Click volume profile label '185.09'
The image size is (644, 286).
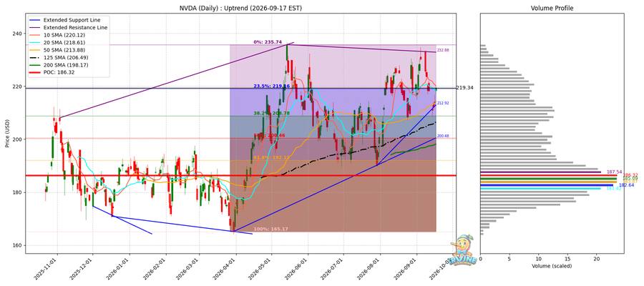[630, 179]
